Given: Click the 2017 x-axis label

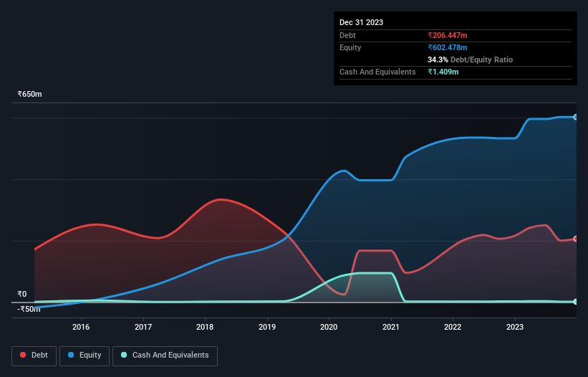Looking at the screenshot, I should pos(143,327).
